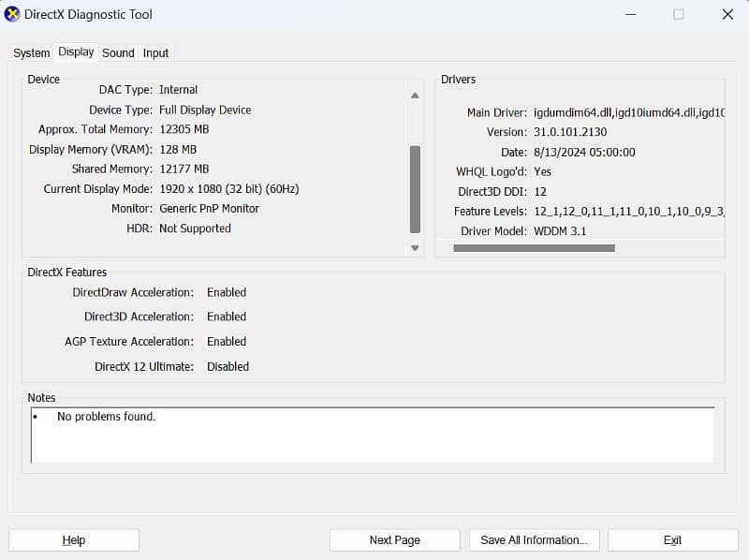
Task: Click the Help button
Action: click(x=74, y=540)
